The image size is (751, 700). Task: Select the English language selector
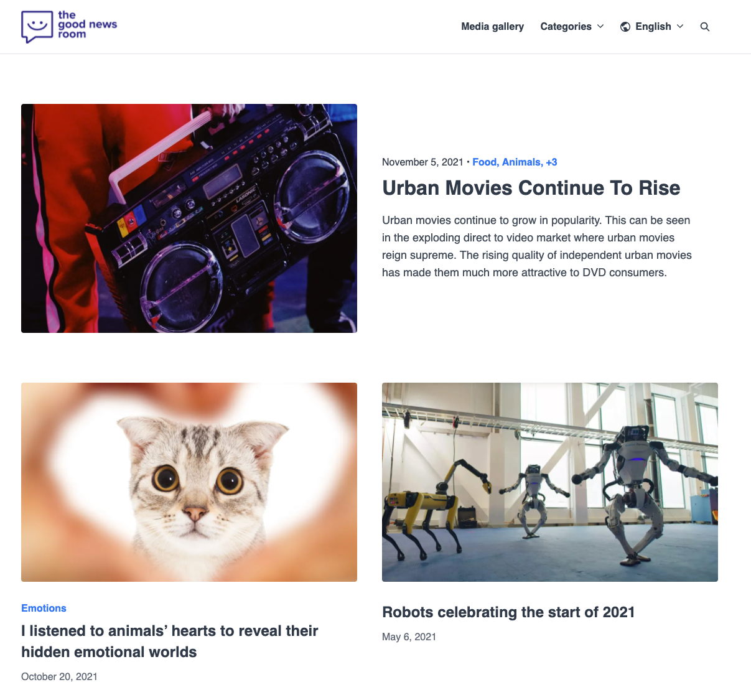652,26
